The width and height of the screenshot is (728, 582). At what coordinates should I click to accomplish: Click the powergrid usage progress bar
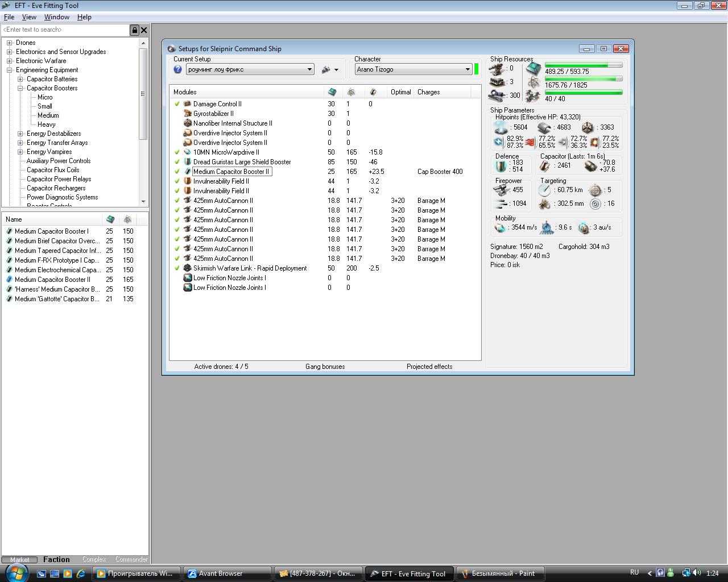584,79
